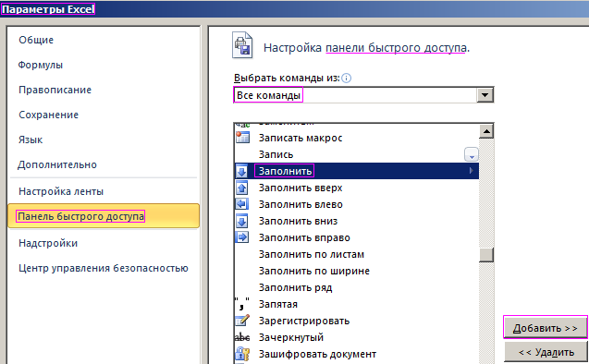Open the Дополнительно section
The width and height of the screenshot is (589, 364).
57,164
